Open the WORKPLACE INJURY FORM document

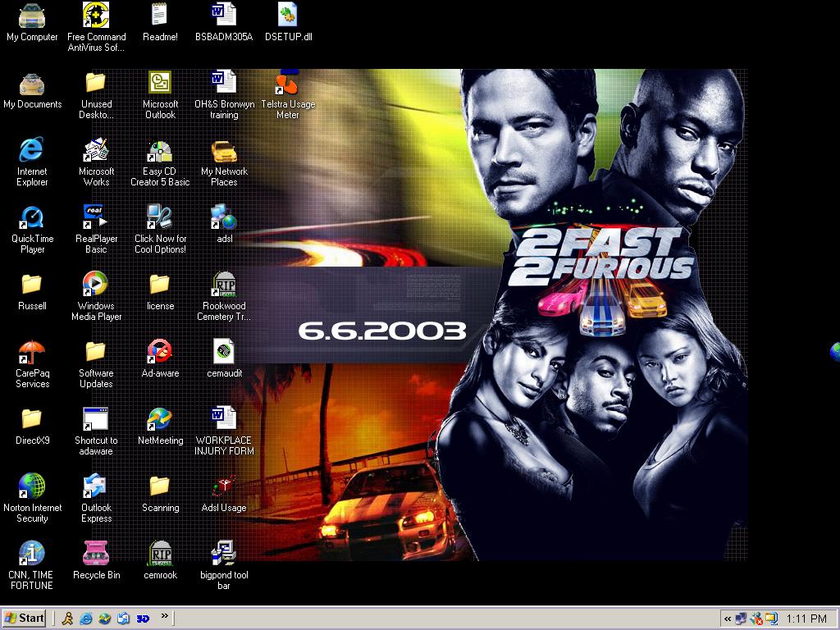pos(224,420)
